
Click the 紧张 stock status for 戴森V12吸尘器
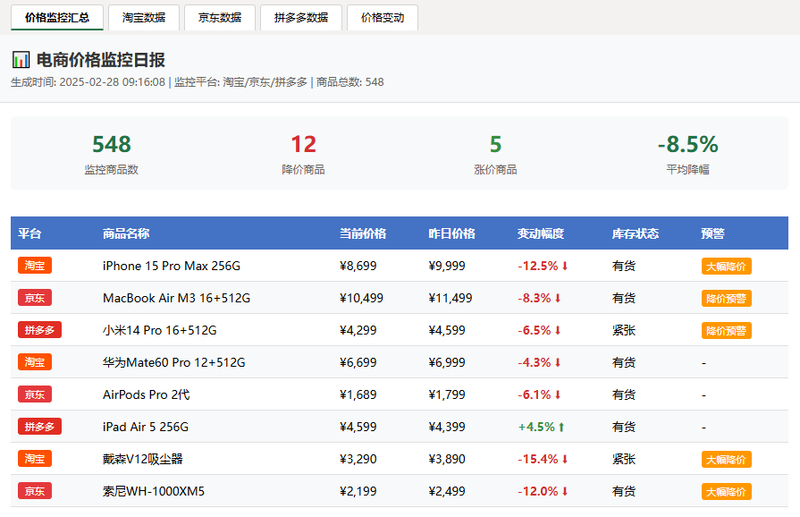pyautogui.click(x=623, y=459)
